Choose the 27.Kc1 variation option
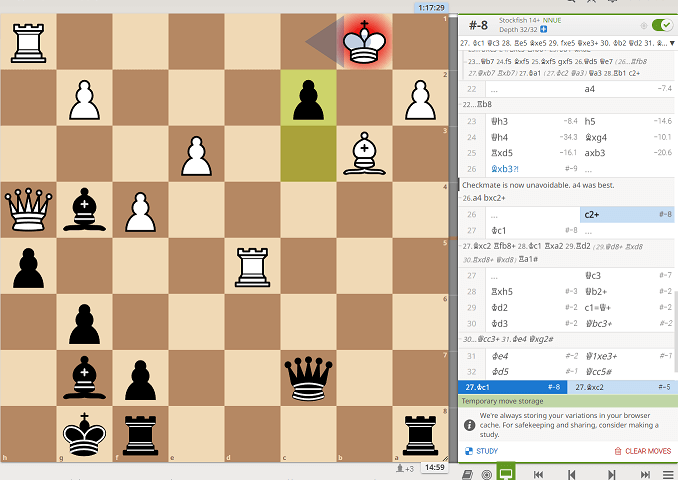Screen dimensions: 678x480 (x=512, y=387)
